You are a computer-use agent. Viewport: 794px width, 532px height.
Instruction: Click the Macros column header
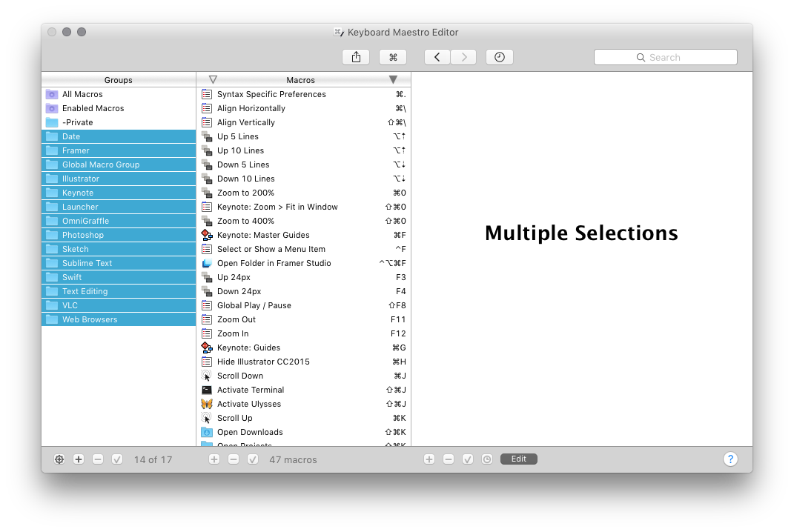click(301, 80)
